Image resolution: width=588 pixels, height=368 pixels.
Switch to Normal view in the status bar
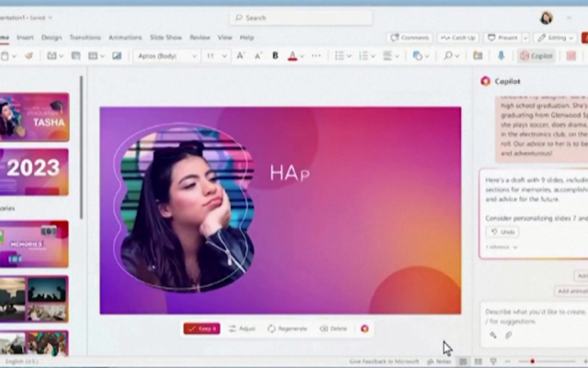click(x=463, y=362)
